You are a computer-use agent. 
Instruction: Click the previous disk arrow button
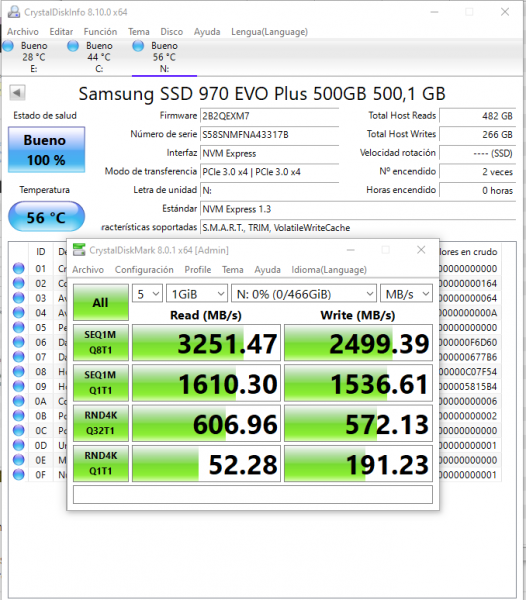17,93
